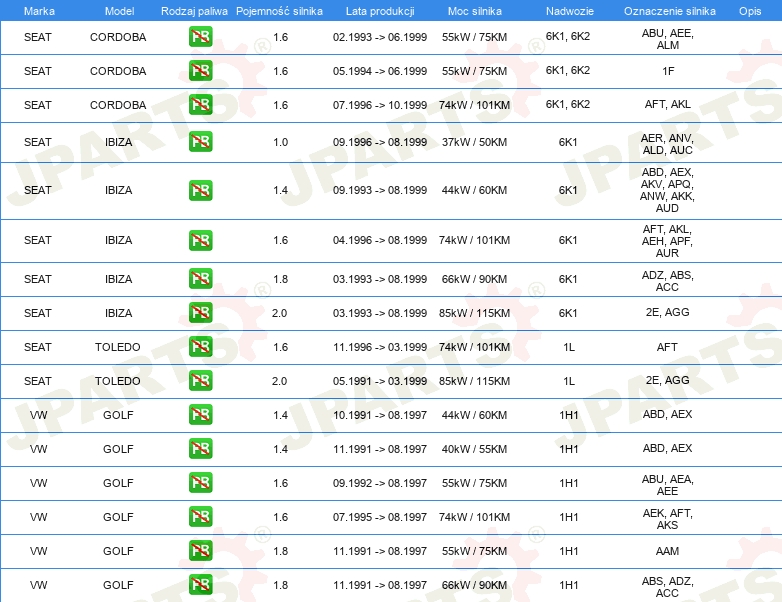This screenshot has height=602, width=782.
Task: Select 1L body in Toledo 2.0 row
Action: click(x=569, y=381)
